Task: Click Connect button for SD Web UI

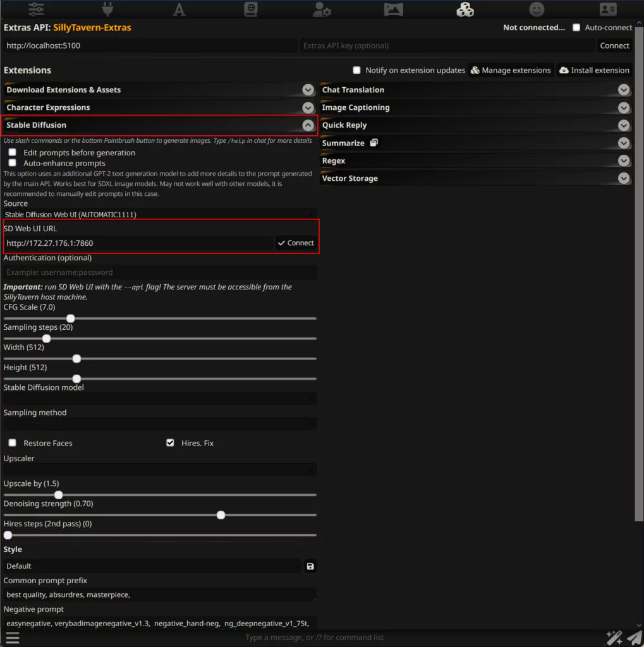Action: [x=296, y=243]
